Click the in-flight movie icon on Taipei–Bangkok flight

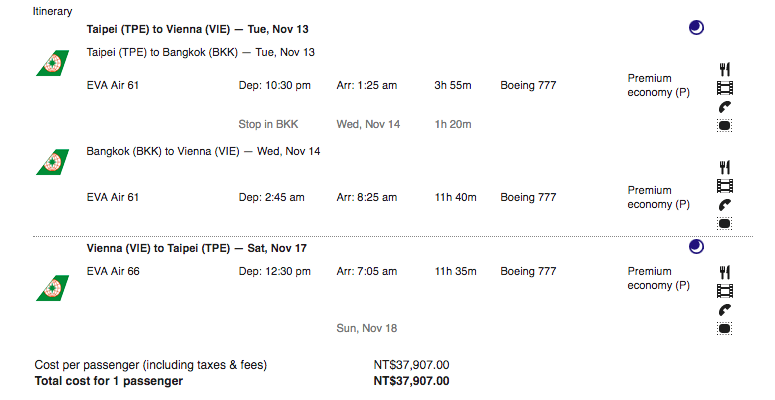pos(725,88)
